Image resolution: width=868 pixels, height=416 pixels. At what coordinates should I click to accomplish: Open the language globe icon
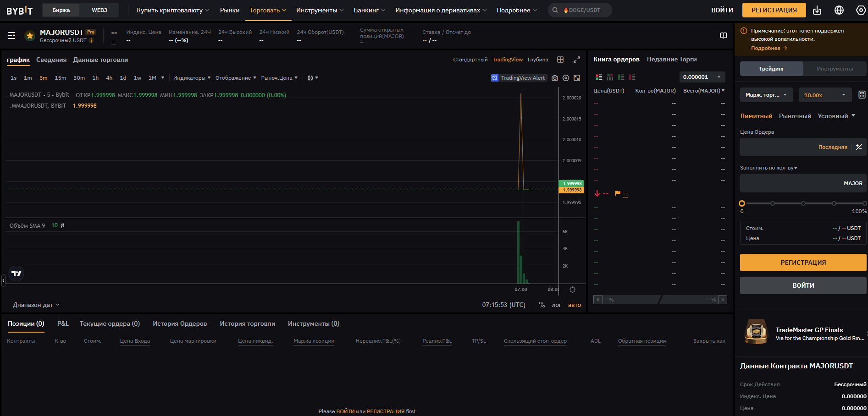(x=839, y=10)
